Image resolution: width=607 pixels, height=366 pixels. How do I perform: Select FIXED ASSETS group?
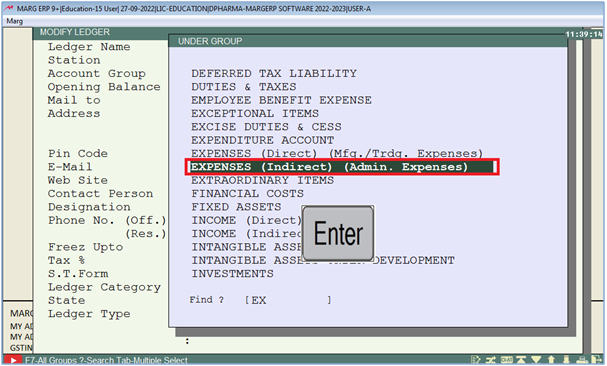[x=236, y=207]
